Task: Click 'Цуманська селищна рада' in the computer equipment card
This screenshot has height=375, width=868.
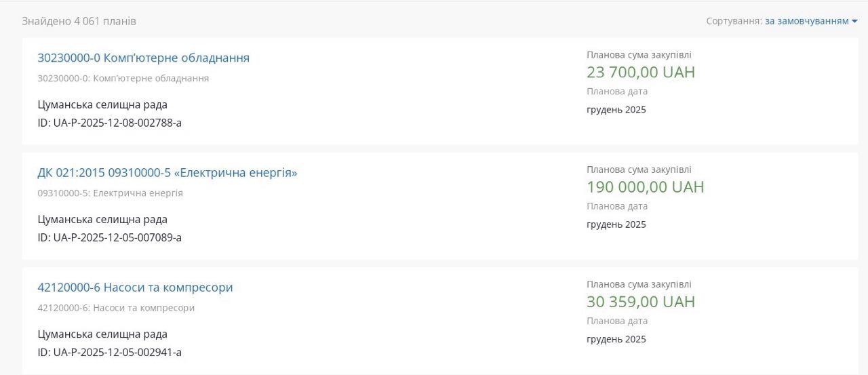Action: point(102,104)
